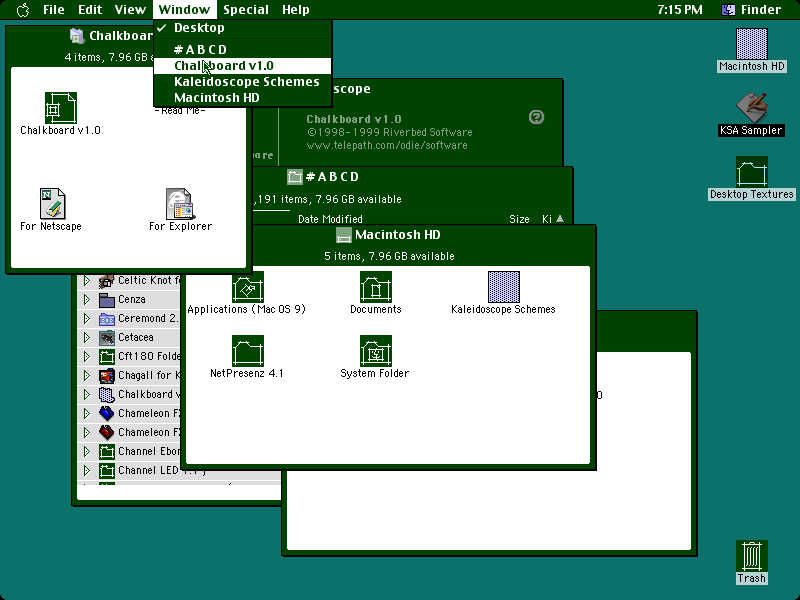
Task: Click folder icon beside # A B C D title
Action: [295, 177]
